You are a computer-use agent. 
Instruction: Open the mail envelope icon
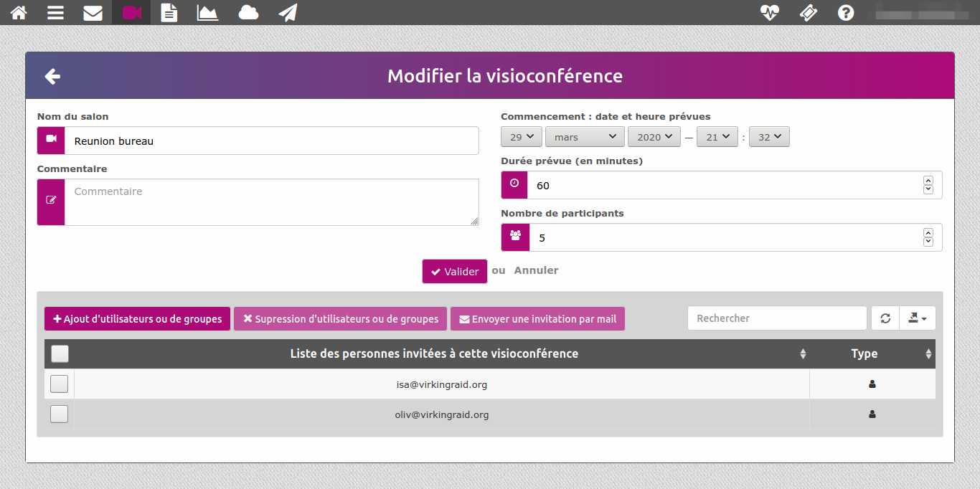93,13
